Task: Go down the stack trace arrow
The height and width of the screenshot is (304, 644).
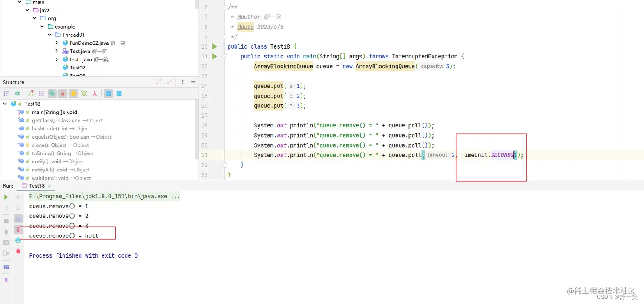Action: tap(18, 208)
